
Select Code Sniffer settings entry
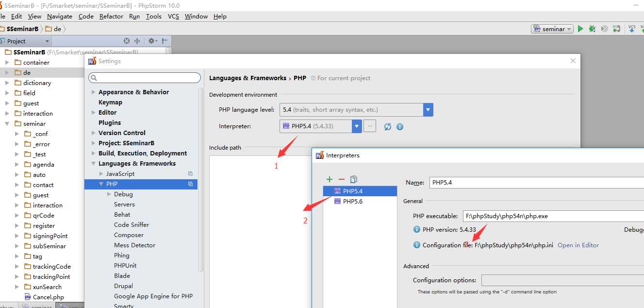tap(132, 224)
